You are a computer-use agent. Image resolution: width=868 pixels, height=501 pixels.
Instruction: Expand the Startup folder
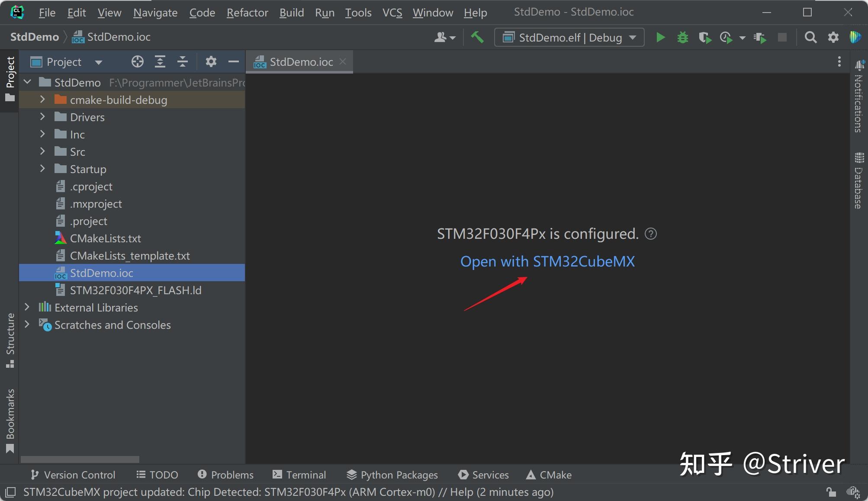coord(42,169)
